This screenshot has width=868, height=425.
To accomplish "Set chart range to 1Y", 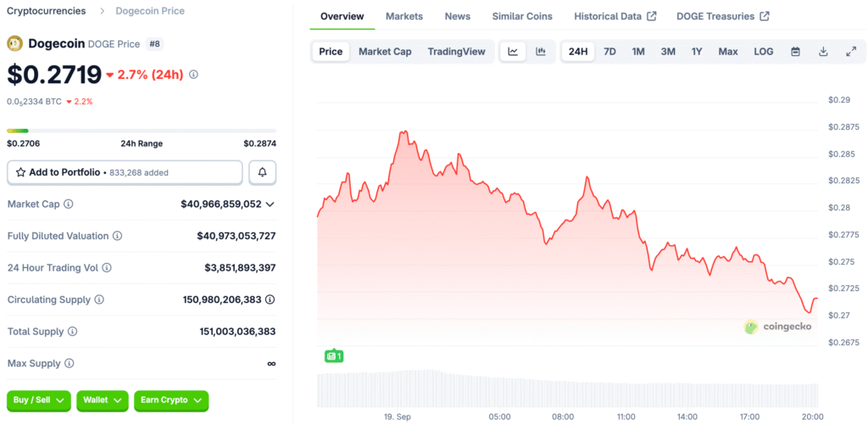I will [697, 52].
